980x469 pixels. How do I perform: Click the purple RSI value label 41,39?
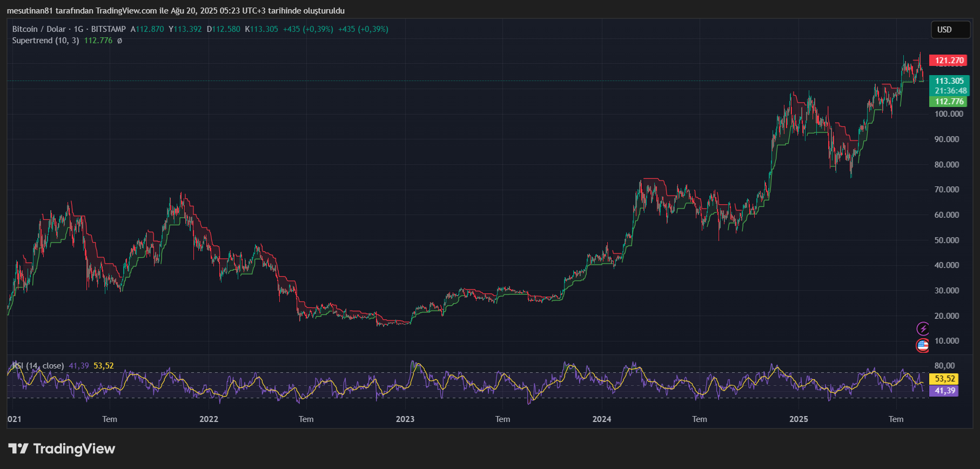(x=945, y=391)
